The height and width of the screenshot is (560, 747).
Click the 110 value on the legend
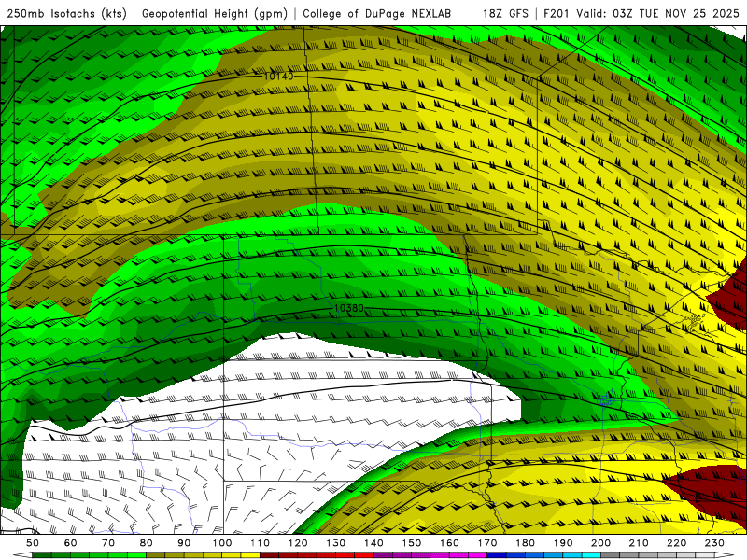[261, 543]
